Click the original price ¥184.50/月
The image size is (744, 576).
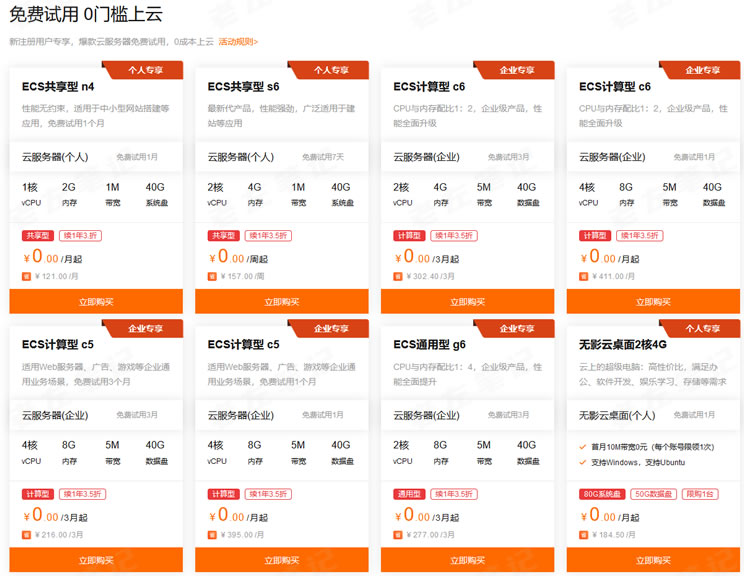614,535
